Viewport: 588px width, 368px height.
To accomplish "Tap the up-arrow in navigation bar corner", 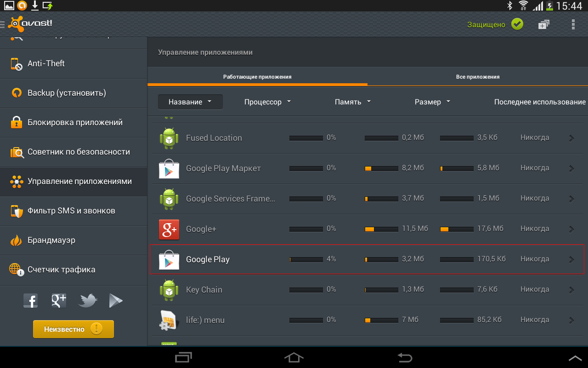I will (x=575, y=358).
